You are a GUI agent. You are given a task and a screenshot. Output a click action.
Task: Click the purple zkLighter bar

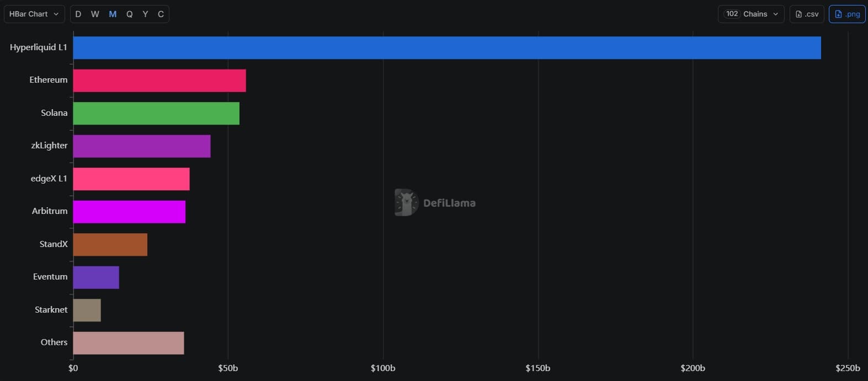[142, 146]
